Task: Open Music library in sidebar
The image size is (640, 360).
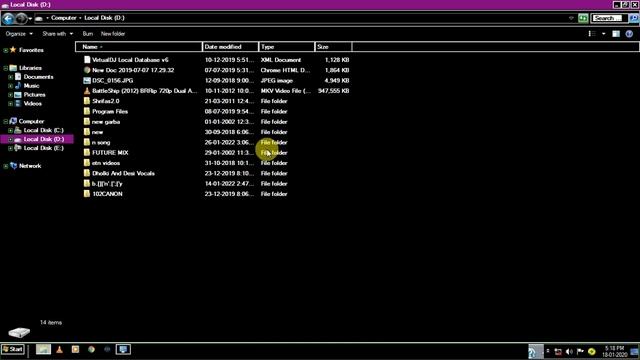Action: coord(31,86)
